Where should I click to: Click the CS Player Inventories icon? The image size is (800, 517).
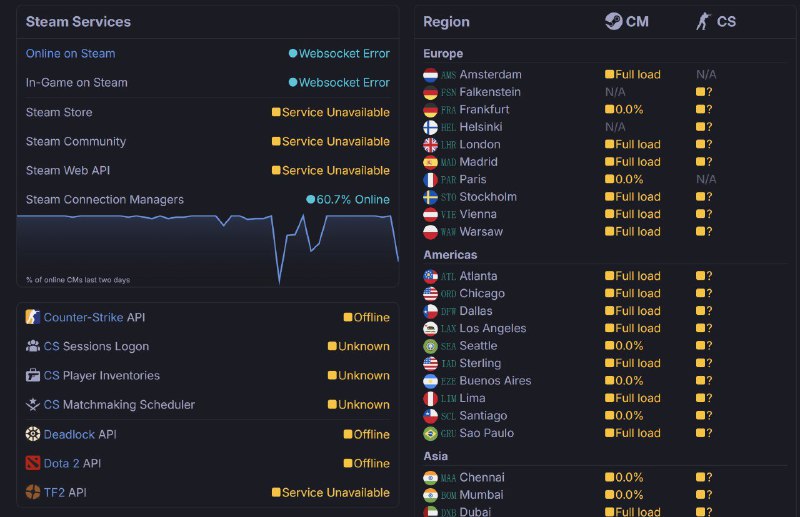(33, 375)
